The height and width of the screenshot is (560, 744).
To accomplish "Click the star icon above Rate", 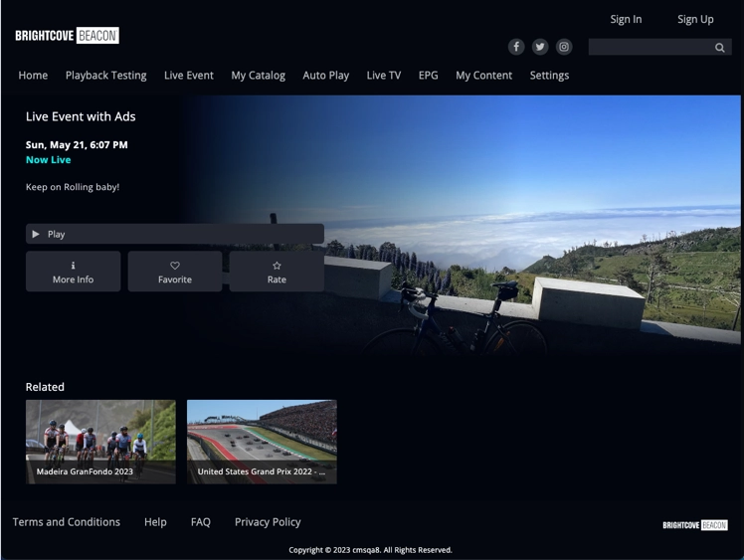I will pos(277,266).
